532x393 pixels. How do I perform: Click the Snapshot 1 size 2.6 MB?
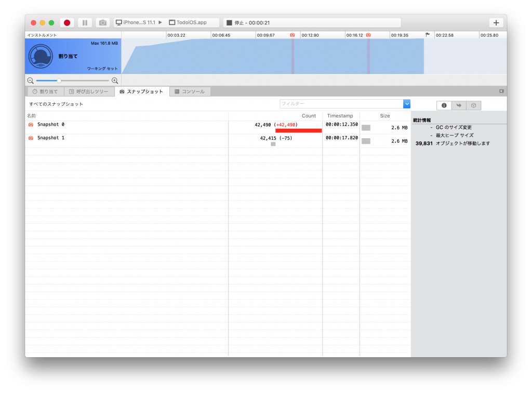[x=400, y=141]
